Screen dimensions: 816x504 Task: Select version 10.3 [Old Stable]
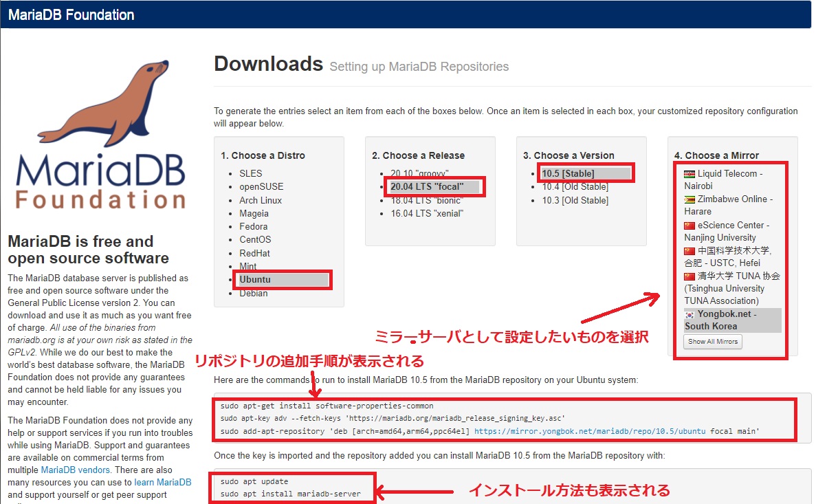pos(575,200)
